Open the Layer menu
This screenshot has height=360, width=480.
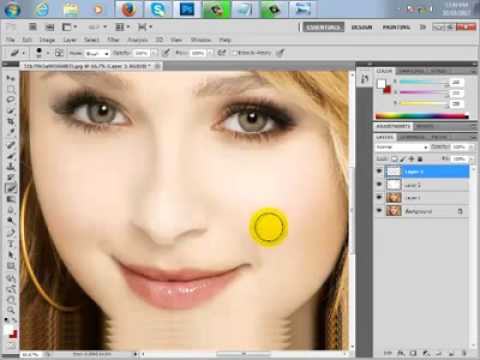pyautogui.click(x=70, y=40)
